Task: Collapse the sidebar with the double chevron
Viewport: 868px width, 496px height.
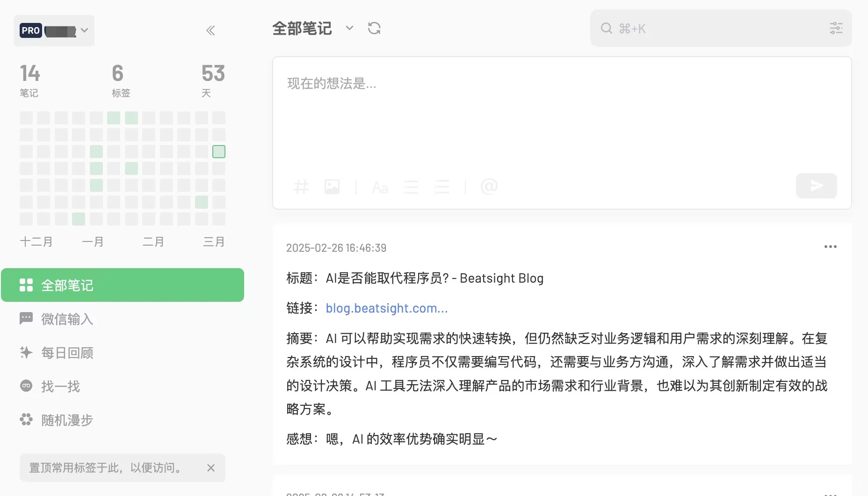Action: [210, 30]
